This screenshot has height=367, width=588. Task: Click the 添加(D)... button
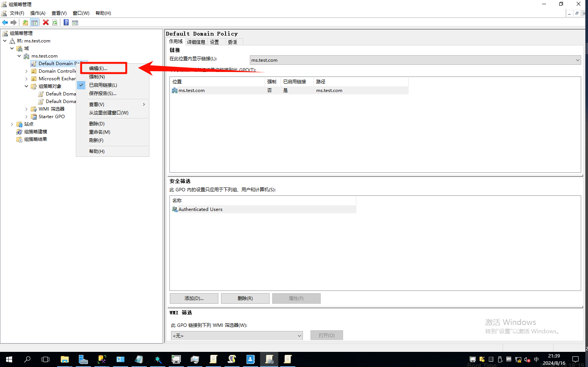point(194,298)
